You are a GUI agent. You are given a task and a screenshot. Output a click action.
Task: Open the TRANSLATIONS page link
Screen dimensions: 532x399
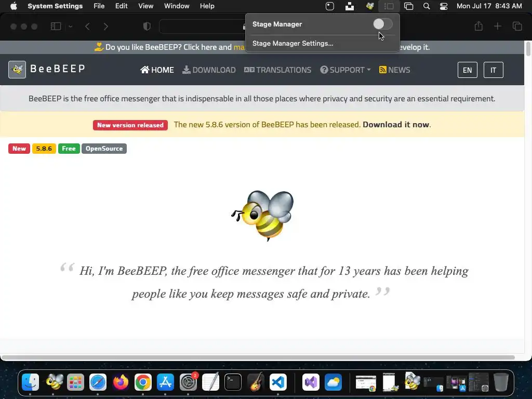(x=277, y=70)
